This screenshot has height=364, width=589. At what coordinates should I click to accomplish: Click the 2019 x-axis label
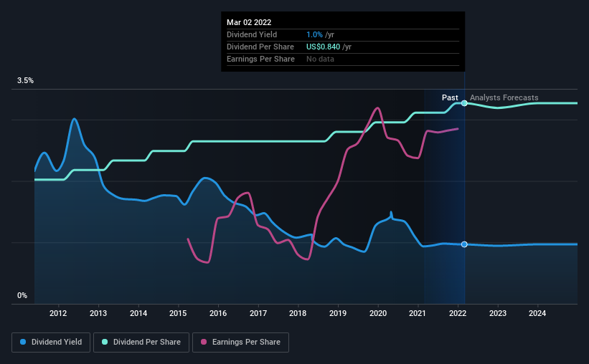pos(338,313)
